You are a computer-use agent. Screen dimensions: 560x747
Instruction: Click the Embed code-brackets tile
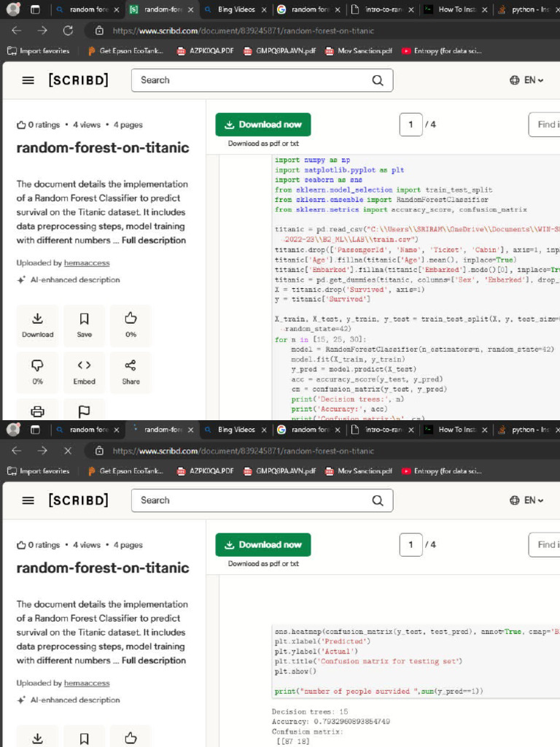coord(85,373)
